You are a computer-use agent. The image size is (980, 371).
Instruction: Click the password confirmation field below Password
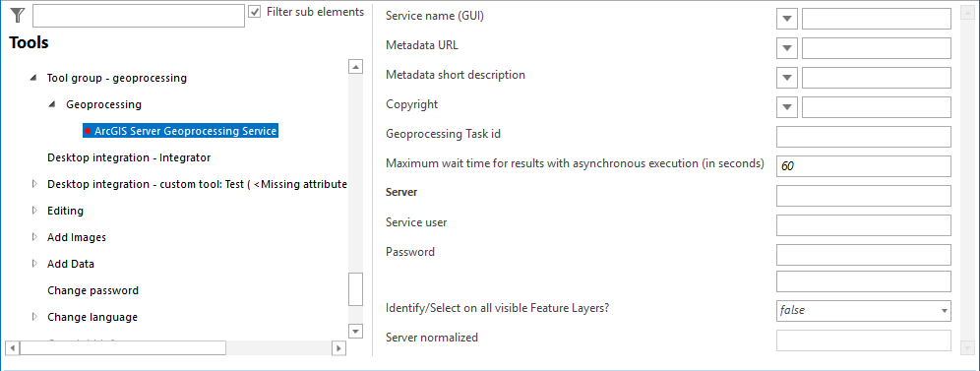(x=864, y=281)
